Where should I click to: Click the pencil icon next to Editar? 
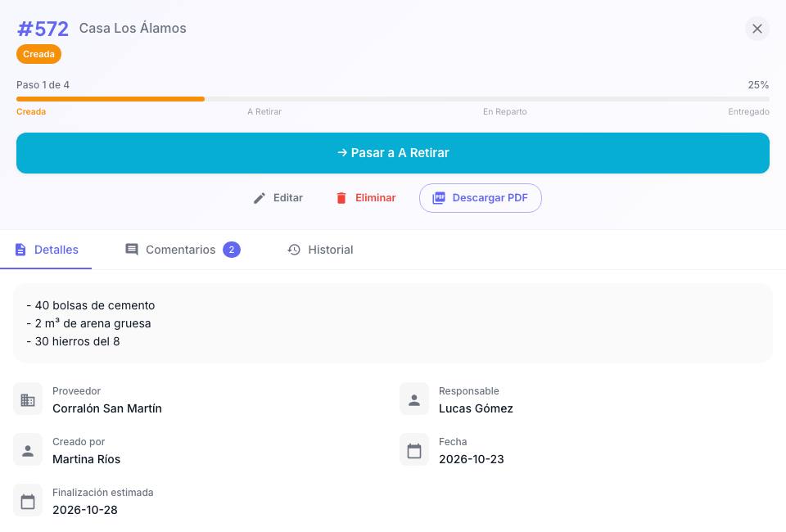260,198
